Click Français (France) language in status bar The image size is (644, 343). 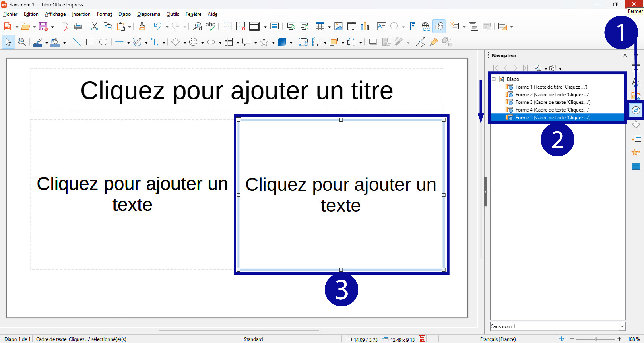coord(498,339)
